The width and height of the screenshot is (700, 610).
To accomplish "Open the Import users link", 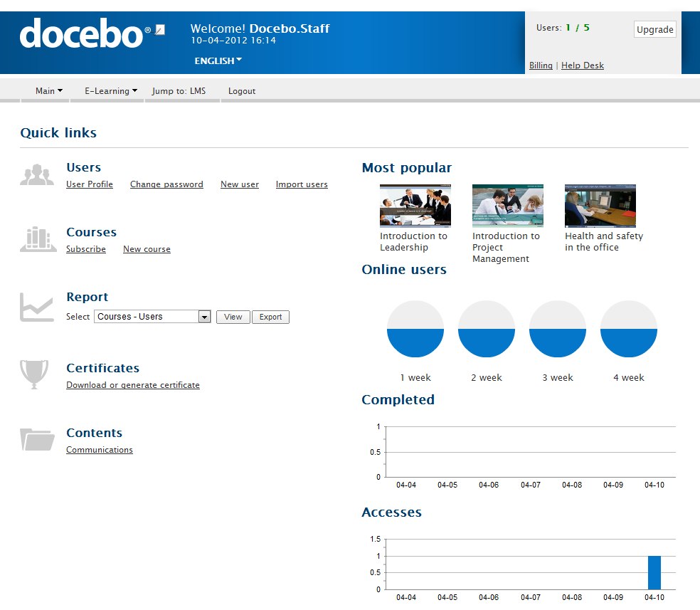I will tap(302, 184).
